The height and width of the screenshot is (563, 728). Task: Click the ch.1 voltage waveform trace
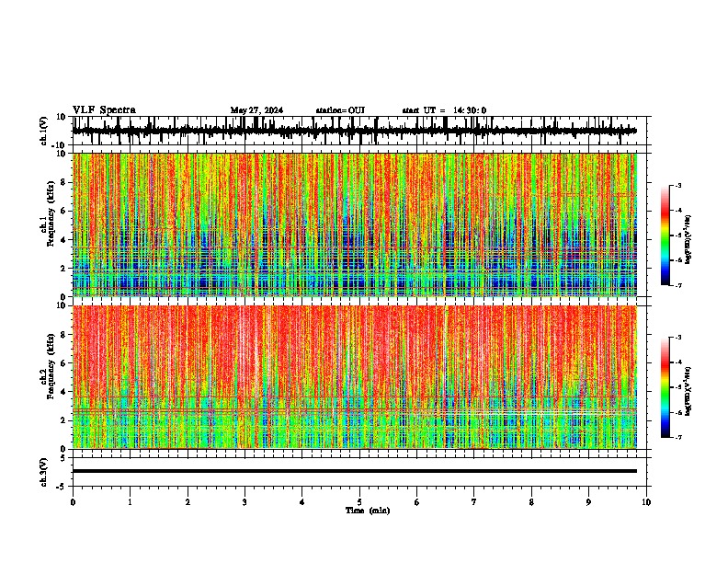tap(354, 131)
